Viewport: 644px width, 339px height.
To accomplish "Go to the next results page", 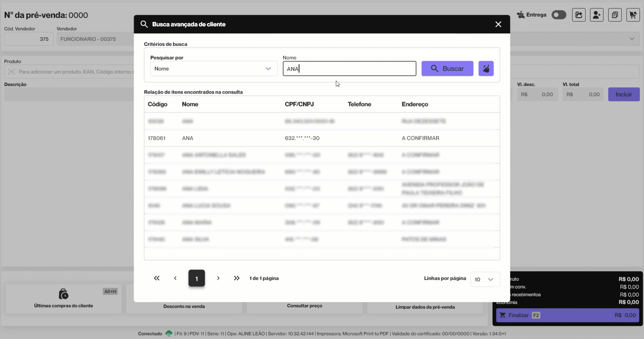I will [x=218, y=278].
